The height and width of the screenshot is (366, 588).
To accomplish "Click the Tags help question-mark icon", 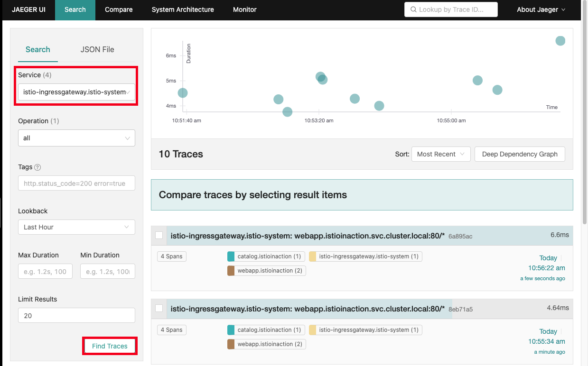I will click(x=38, y=167).
